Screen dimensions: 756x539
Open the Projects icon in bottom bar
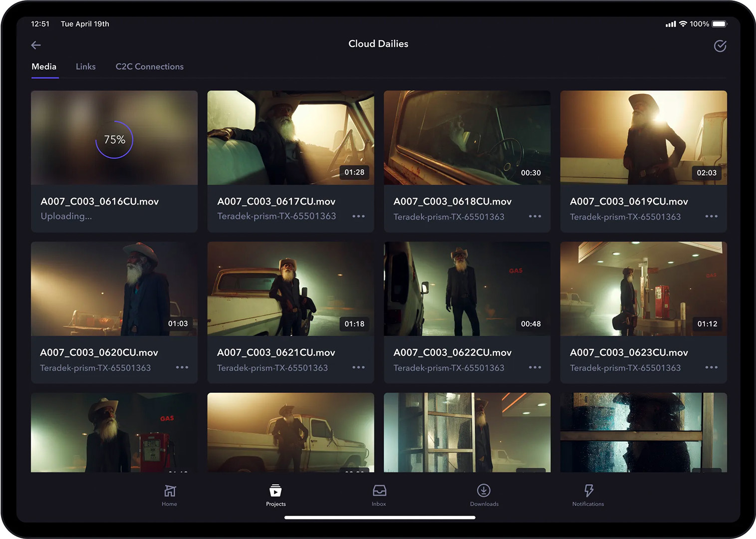point(275,491)
